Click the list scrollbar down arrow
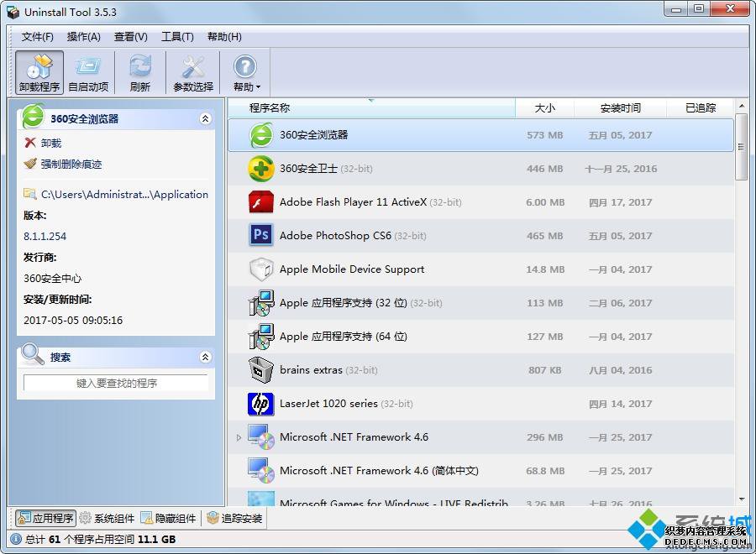Viewport: 756px width, 554px height. [x=742, y=499]
